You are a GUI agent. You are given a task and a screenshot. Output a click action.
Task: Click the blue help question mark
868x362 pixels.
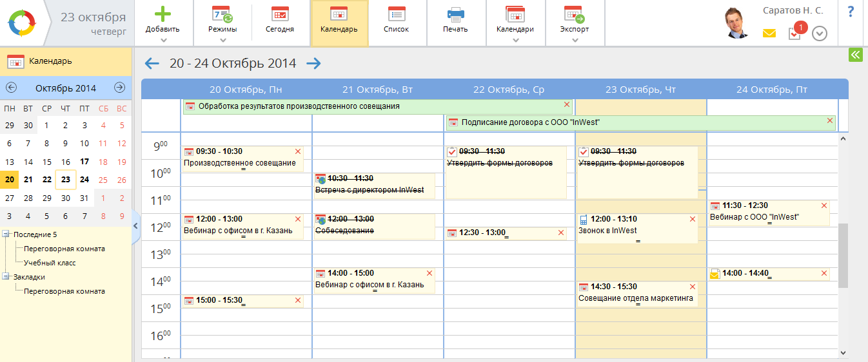pos(851,11)
